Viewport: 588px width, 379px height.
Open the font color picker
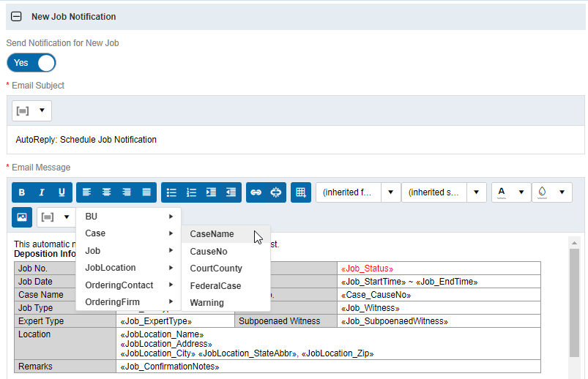click(x=511, y=192)
